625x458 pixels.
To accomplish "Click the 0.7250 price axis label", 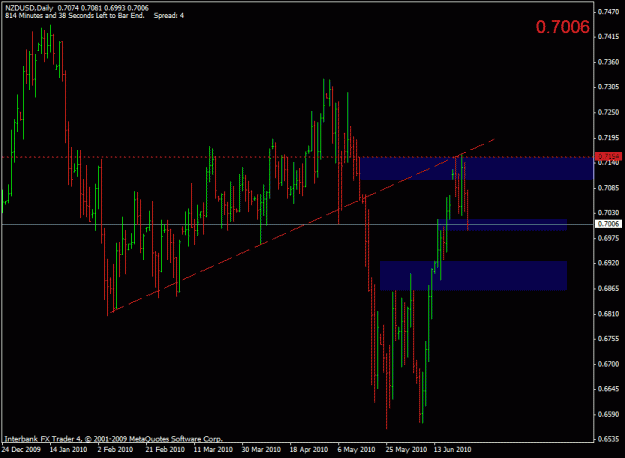I will [x=608, y=112].
